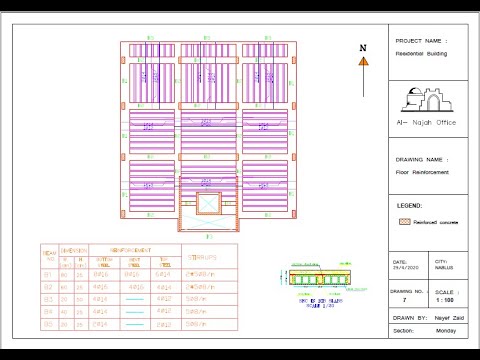This screenshot has height=360, width=480.
Task: Select beam 'B2' row label in table
Action: coord(48,287)
